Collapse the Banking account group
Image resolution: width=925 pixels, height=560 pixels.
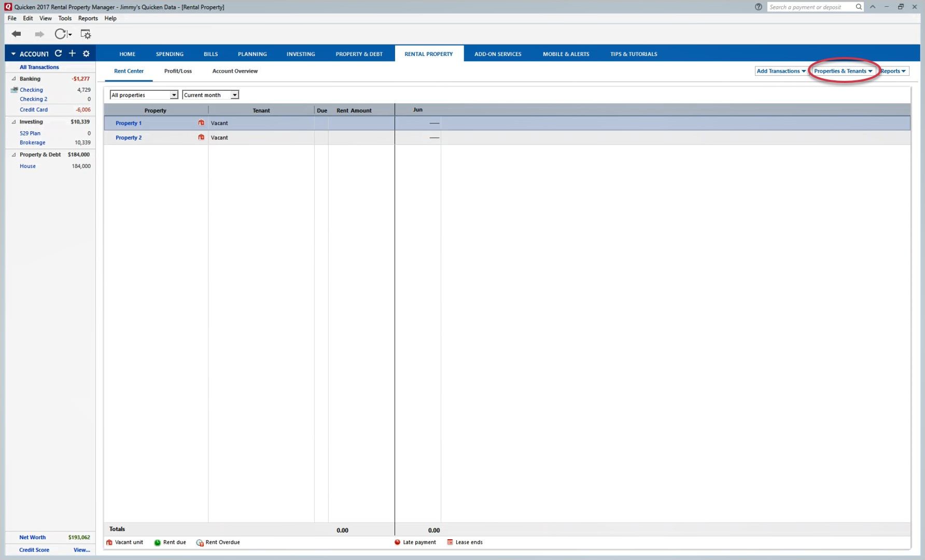point(14,79)
